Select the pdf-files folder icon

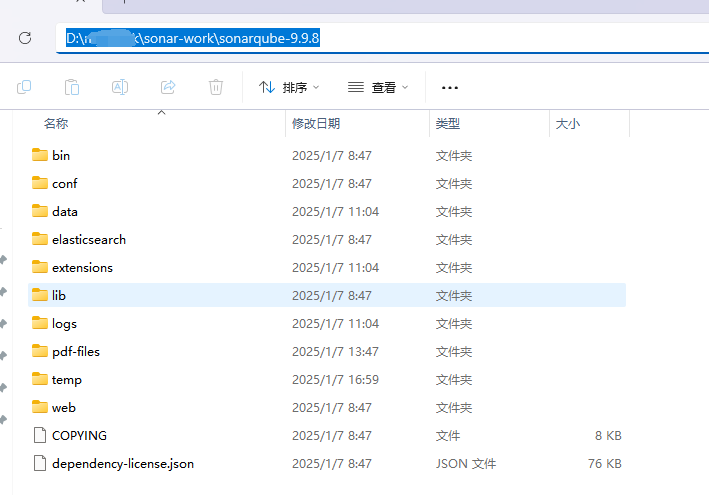click(x=40, y=351)
